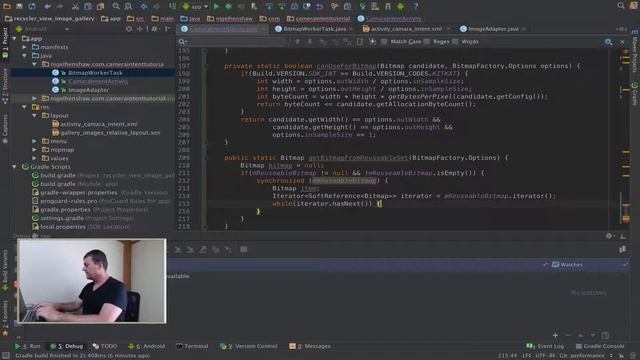Click the Replace toolbar icon
Screen dimensions: 640x360
pyautogui.click(x=128, y=6)
